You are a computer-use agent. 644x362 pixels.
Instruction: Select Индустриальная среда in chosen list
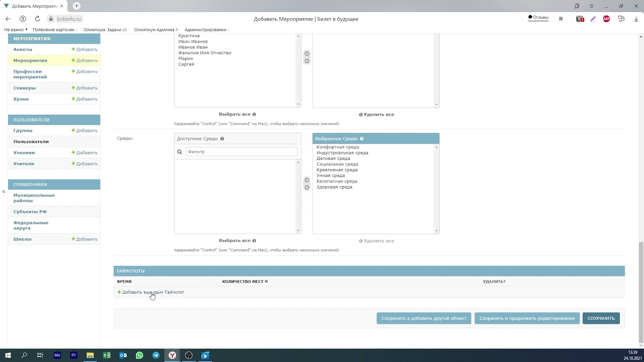(342, 153)
